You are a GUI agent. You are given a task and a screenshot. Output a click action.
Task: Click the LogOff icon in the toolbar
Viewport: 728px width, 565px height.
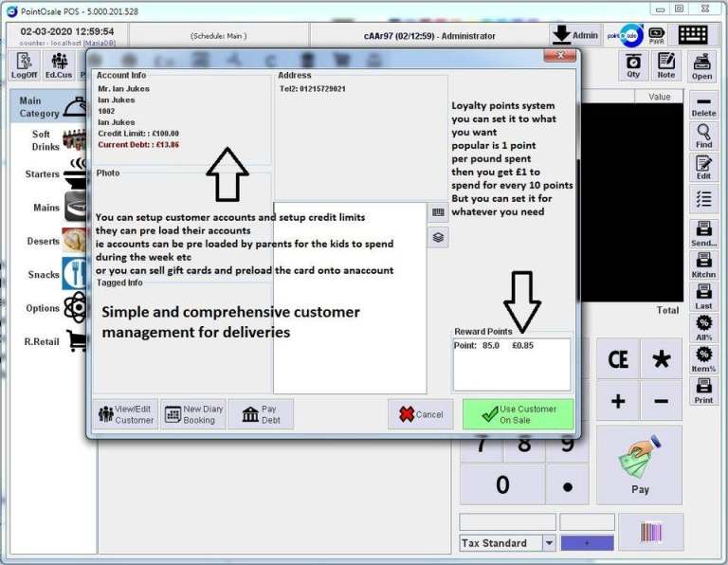coord(24,64)
